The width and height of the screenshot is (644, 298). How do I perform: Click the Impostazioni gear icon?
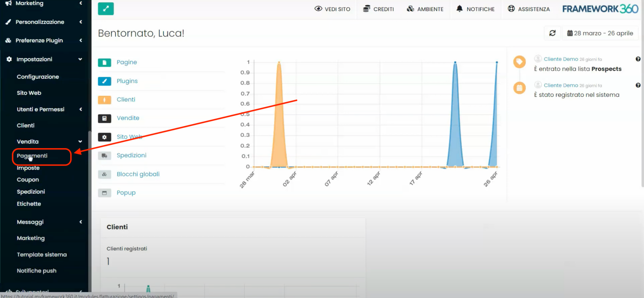[x=9, y=59]
